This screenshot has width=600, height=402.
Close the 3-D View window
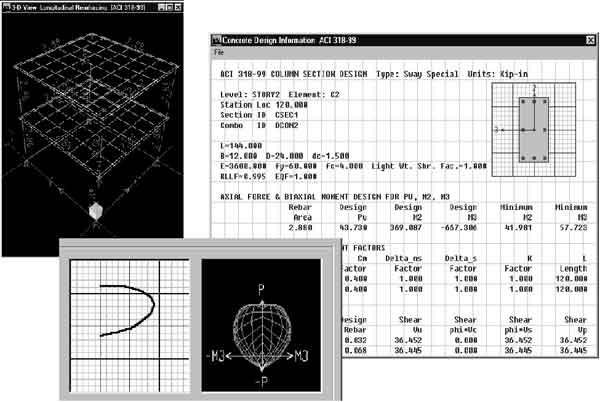point(178,7)
